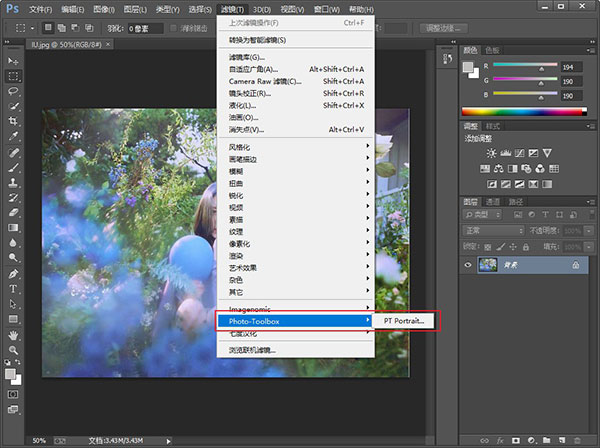Hide the 背景 layer with eye icon

470,264
